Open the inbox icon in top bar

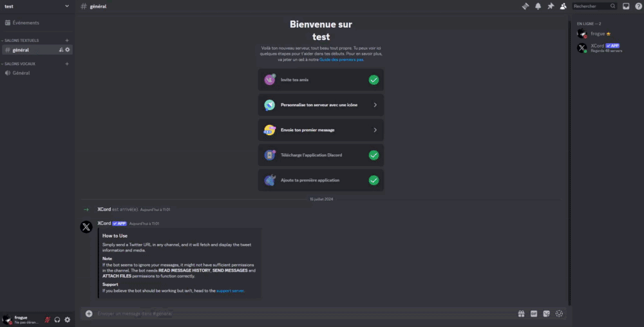pos(626,6)
